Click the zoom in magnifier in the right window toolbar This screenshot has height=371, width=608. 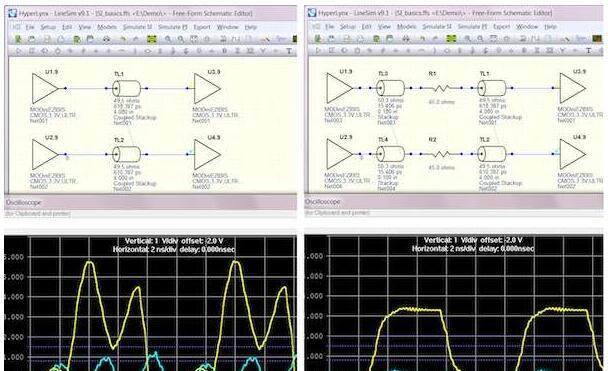click(467, 39)
